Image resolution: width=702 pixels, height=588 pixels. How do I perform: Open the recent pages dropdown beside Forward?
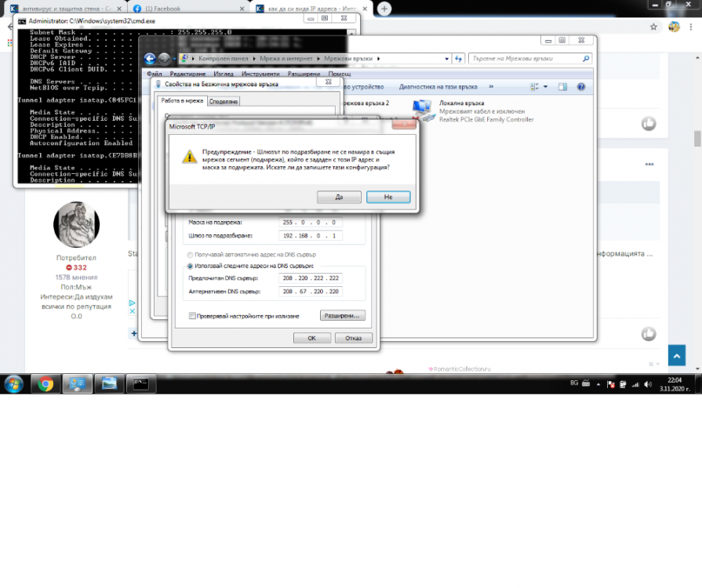(x=174, y=59)
